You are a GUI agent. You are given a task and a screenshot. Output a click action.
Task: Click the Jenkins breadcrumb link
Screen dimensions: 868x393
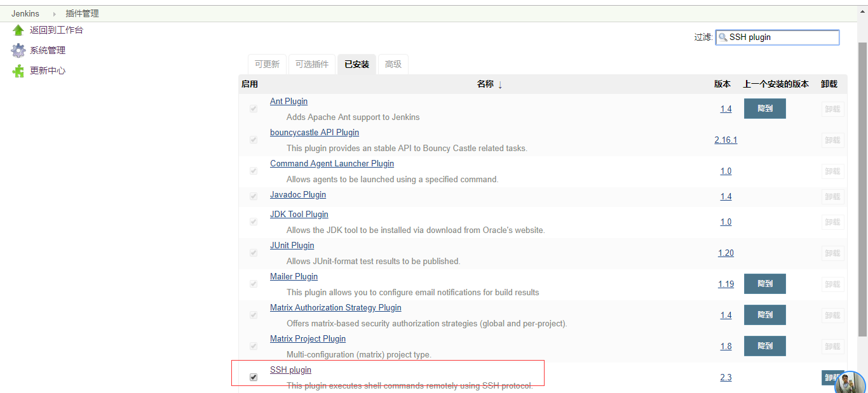[25, 13]
